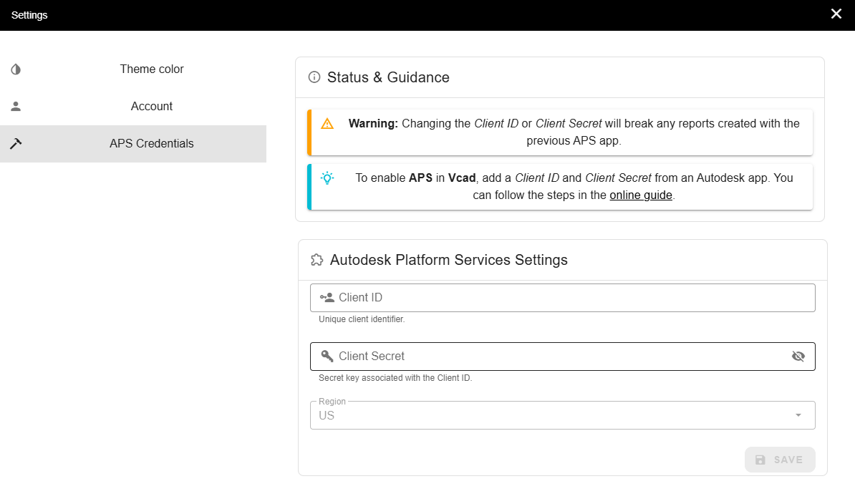Click the half-circle Theme color icon
This screenshot has height=504, width=855.
(16, 69)
